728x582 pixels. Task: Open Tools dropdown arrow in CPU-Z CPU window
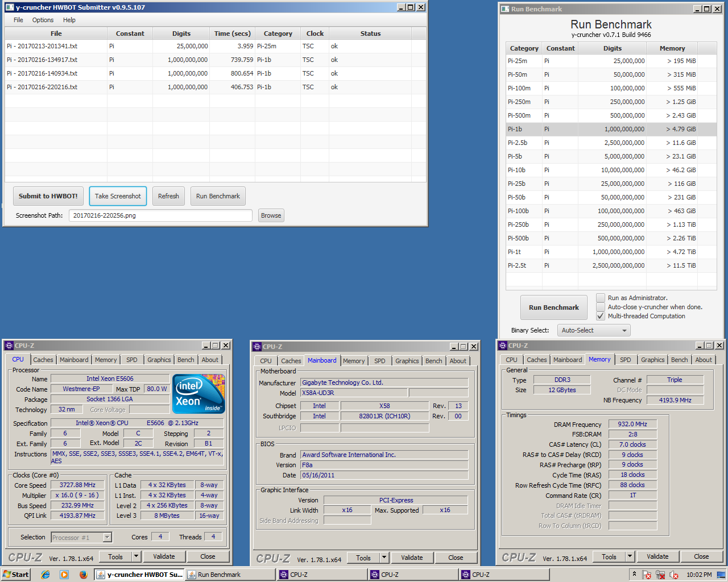coord(136,556)
